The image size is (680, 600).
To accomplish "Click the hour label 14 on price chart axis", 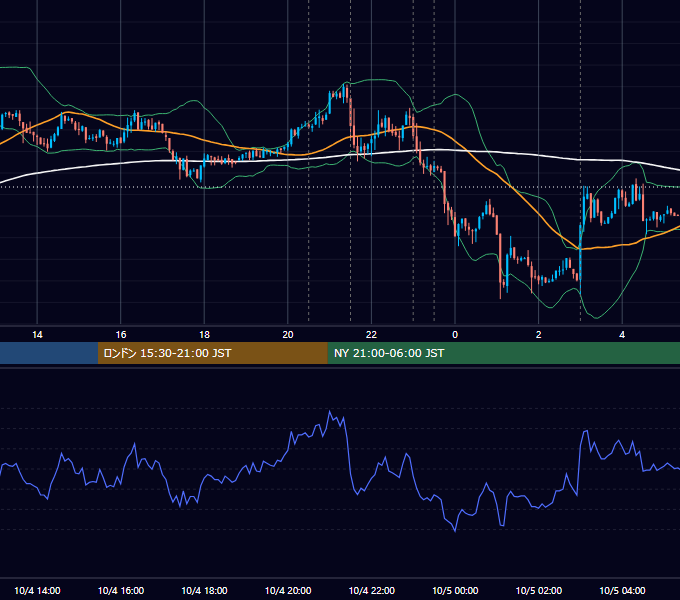I will (x=37, y=335).
